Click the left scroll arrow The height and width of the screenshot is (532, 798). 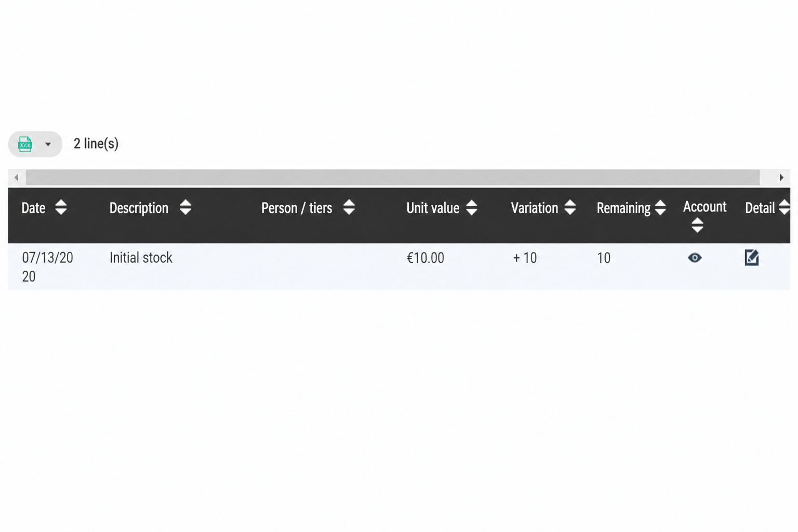17,178
